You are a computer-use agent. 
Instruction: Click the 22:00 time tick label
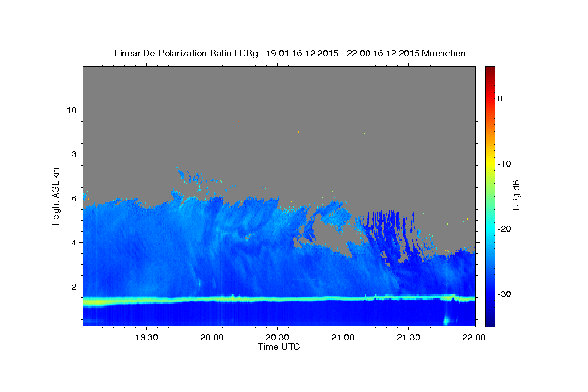click(473, 338)
